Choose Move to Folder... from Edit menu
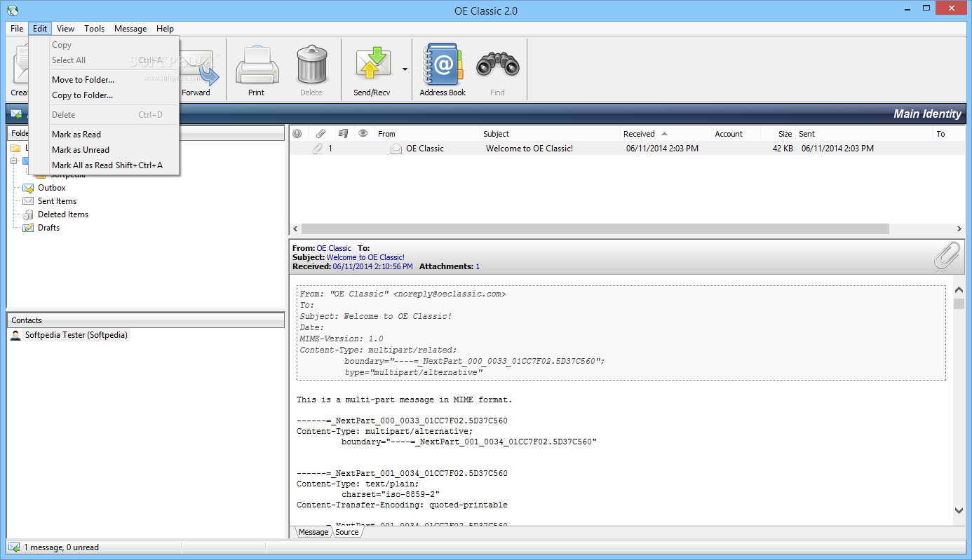The image size is (972, 560). click(104, 80)
